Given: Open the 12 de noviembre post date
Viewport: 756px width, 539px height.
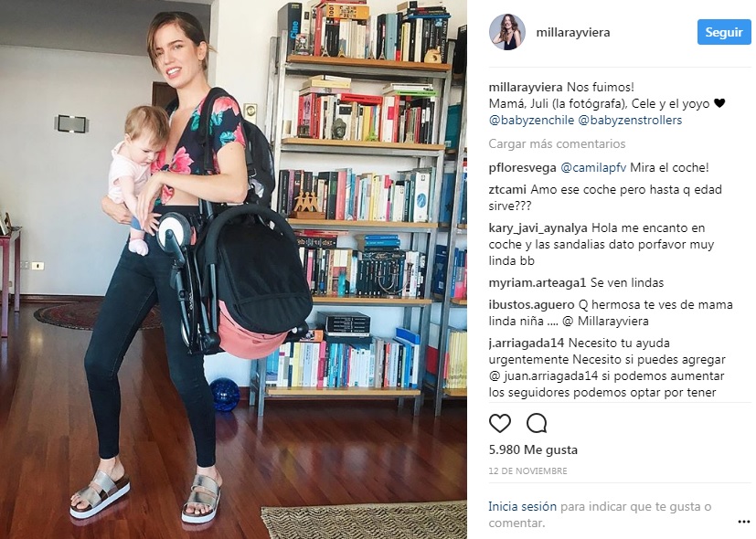Looking at the screenshot, I should click(527, 470).
